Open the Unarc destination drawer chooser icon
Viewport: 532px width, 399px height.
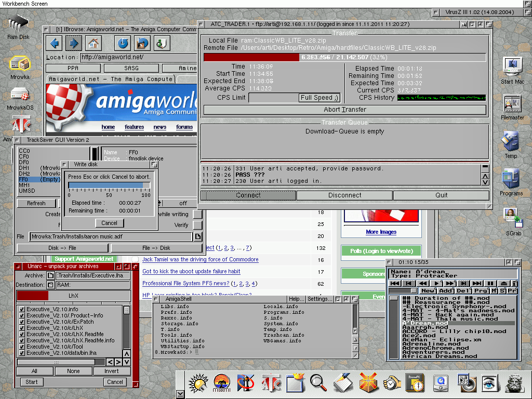[x=50, y=285]
